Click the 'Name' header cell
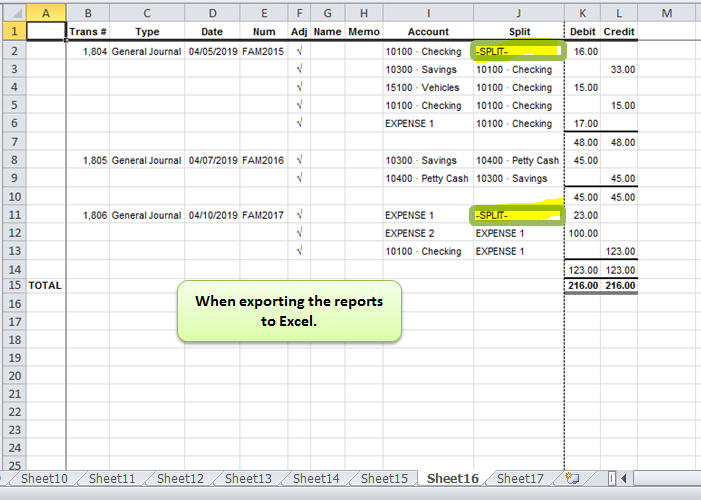The width and height of the screenshot is (701, 500). coord(327,31)
